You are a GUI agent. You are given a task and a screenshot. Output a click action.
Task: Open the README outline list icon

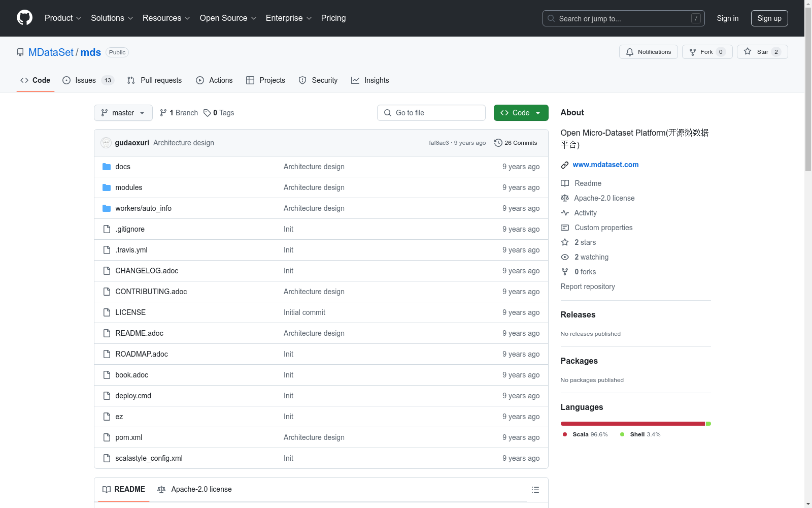tap(535, 490)
